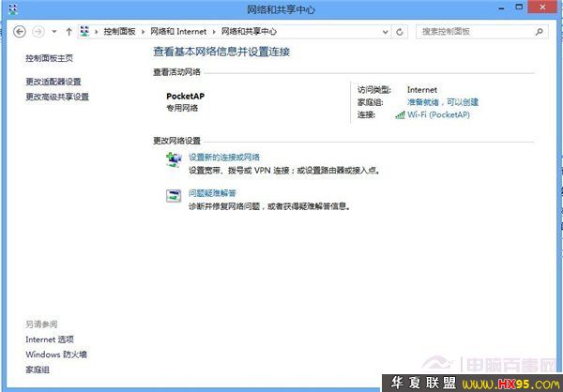This screenshot has width=563, height=392.
Task: Go to 控制面板主页
Action: (x=50, y=58)
